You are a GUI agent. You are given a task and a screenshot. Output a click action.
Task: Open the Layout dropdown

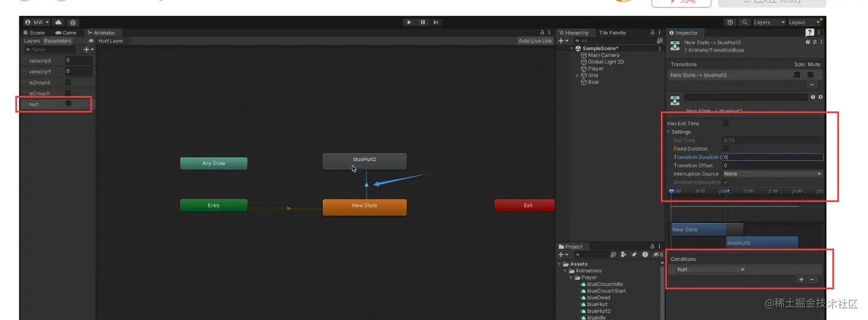pyautogui.click(x=804, y=22)
